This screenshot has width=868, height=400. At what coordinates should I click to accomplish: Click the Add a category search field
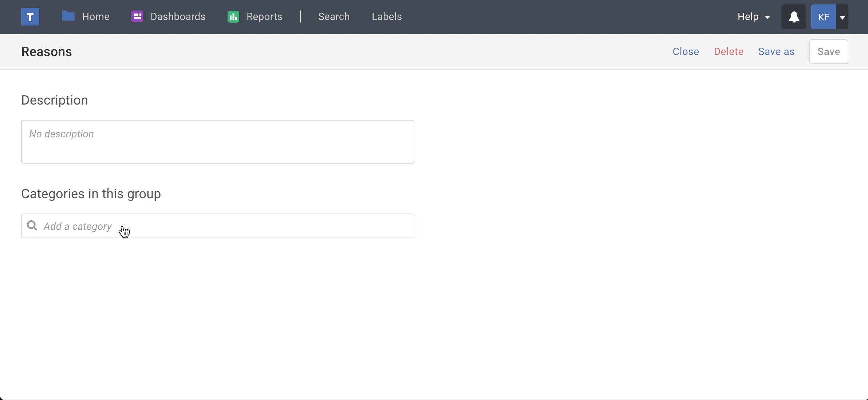coord(226,226)
